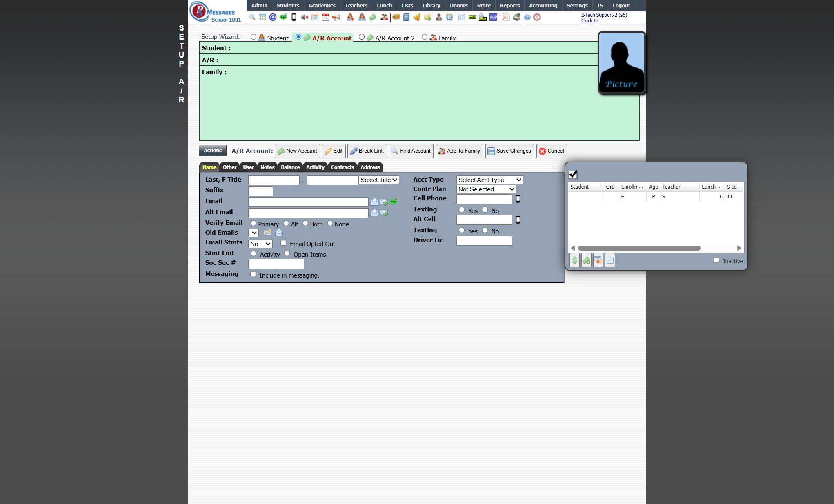Open the PDF document toolbar icon
Image resolution: width=834 pixels, height=504 pixels.
(x=506, y=17)
